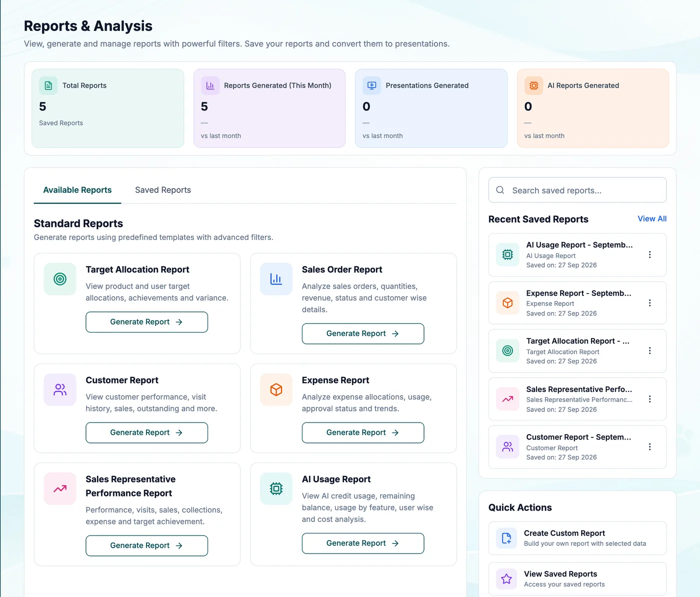Click the AI Usage Report card chip icon

[276, 488]
